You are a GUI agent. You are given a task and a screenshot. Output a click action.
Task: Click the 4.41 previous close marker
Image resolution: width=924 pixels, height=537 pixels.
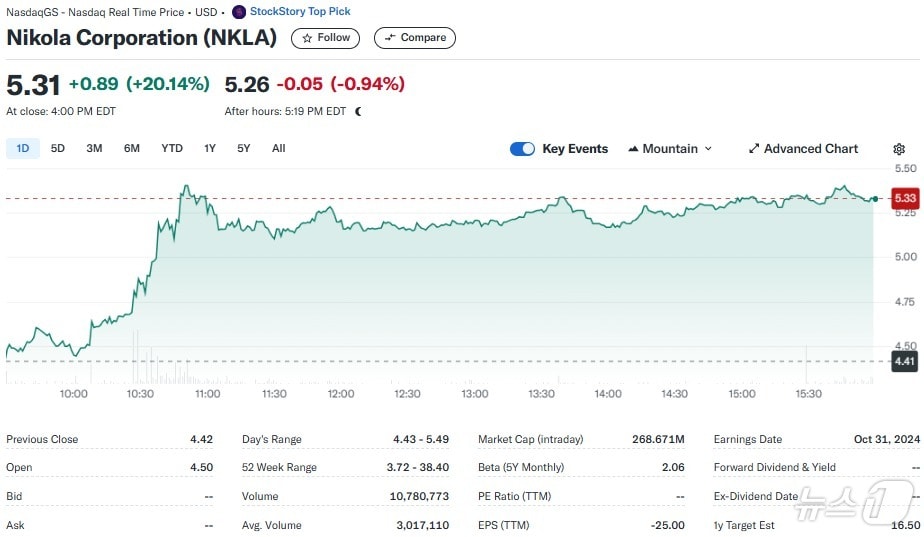pyautogui.click(x=905, y=361)
